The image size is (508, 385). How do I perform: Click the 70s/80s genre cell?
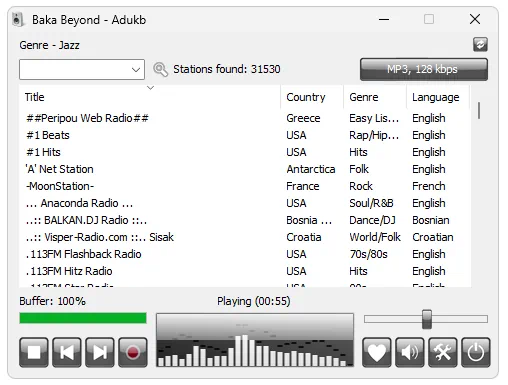[x=368, y=254]
